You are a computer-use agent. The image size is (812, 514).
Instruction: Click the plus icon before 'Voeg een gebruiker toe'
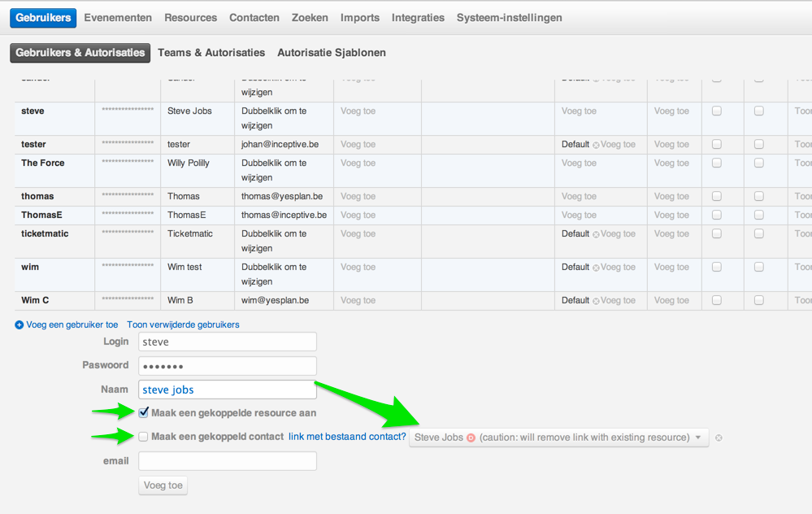pos(20,325)
